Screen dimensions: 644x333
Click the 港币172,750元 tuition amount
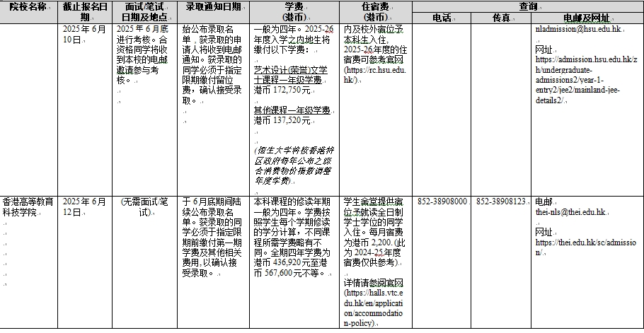point(282,90)
